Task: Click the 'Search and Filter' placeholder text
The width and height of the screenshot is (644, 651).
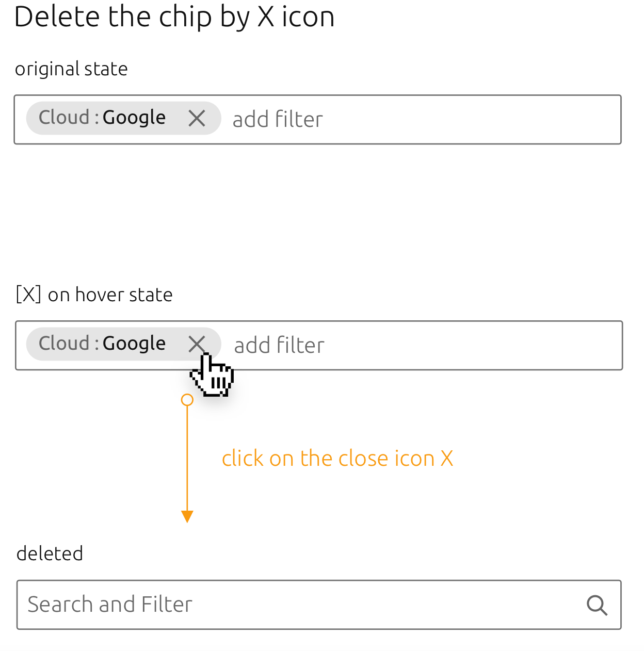Action: pos(110,605)
